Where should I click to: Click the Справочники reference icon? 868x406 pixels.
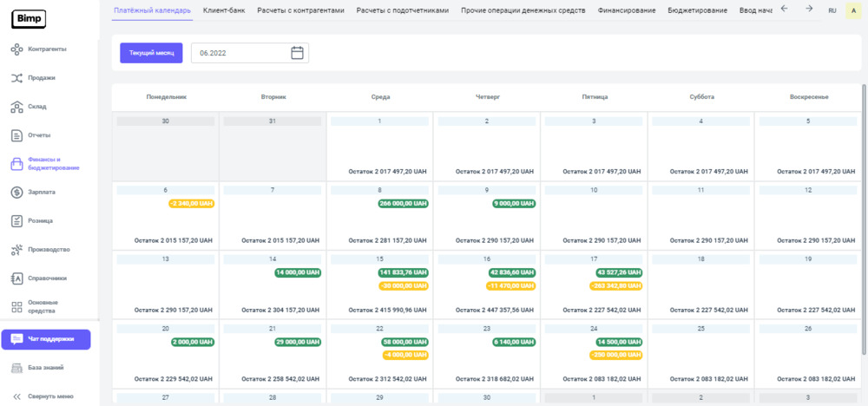[x=16, y=278]
